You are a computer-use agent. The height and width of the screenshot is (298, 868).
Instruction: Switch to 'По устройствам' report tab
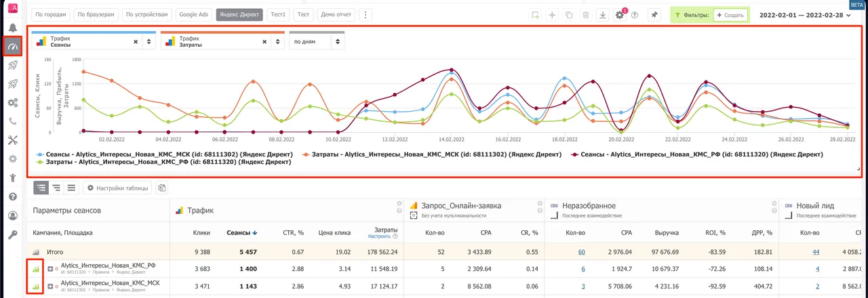point(148,15)
